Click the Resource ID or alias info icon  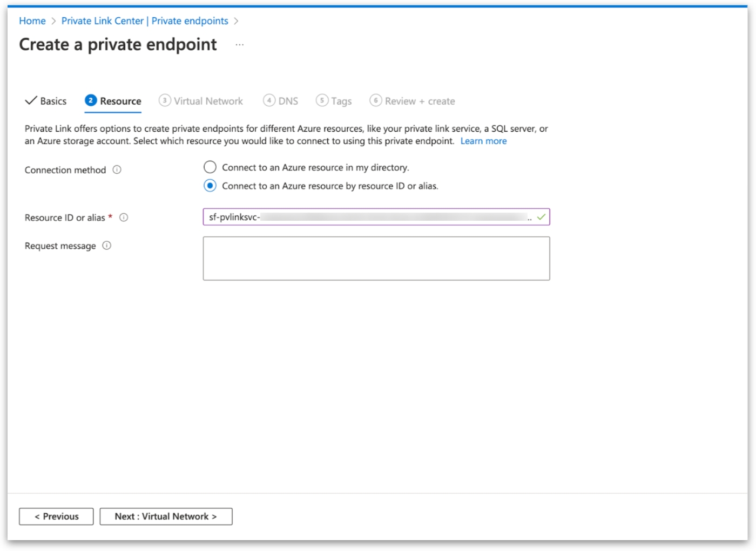124,217
